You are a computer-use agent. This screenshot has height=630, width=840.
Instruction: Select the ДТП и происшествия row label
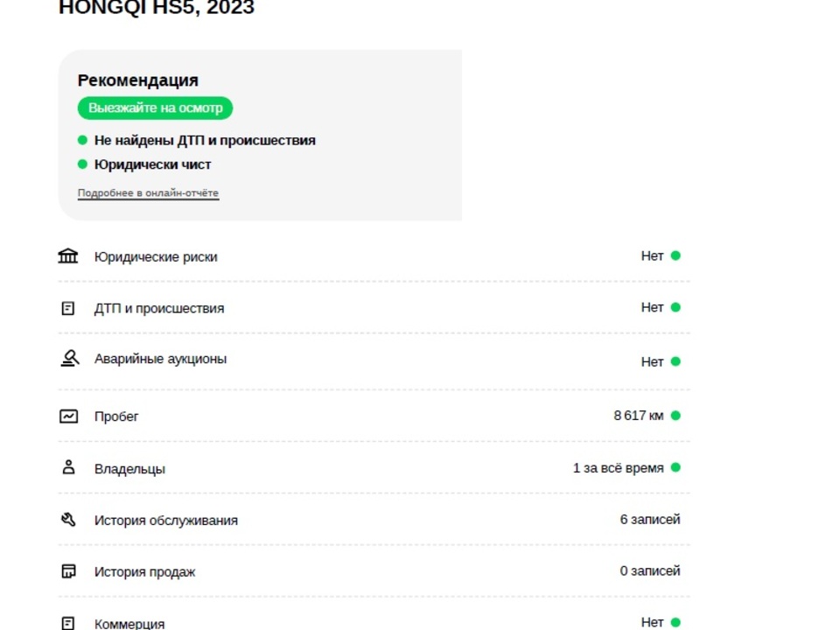tap(159, 309)
